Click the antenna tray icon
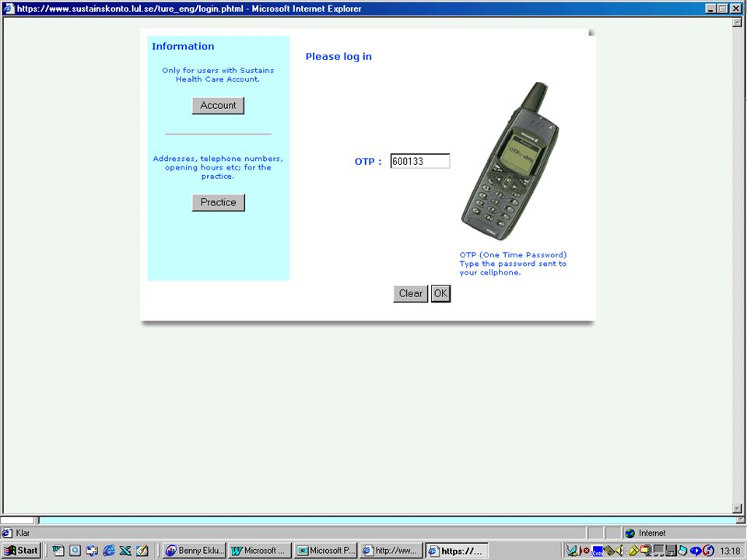The image size is (747, 560). pyautogui.click(x=572, y=551)
